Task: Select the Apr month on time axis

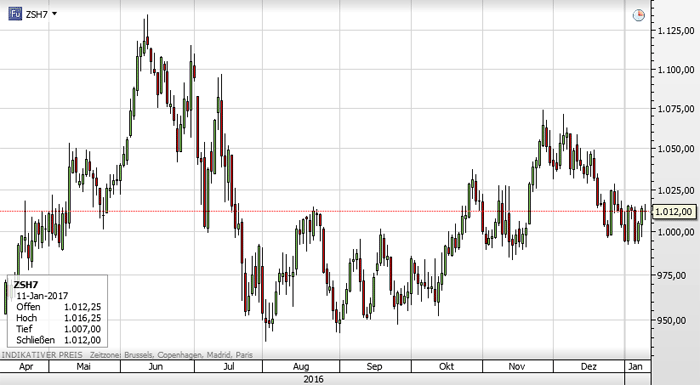Action: pos(26,367)
